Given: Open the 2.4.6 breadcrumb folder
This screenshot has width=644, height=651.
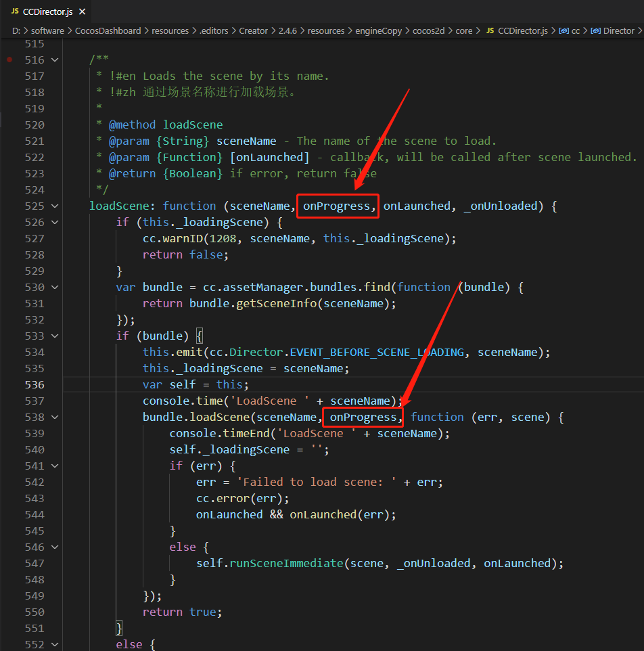Looking at the screenshot, I should pos(287,30).
